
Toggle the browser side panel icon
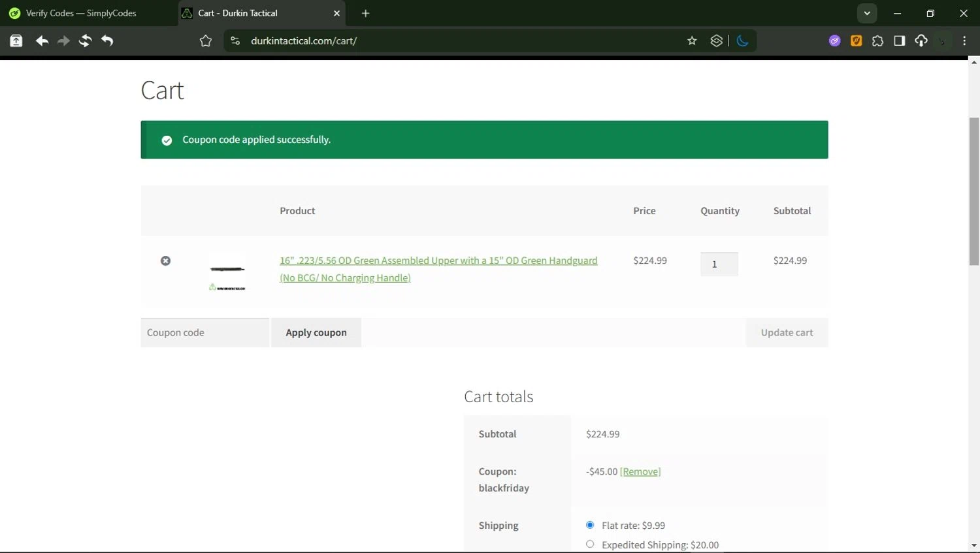(x=899, y=40)
